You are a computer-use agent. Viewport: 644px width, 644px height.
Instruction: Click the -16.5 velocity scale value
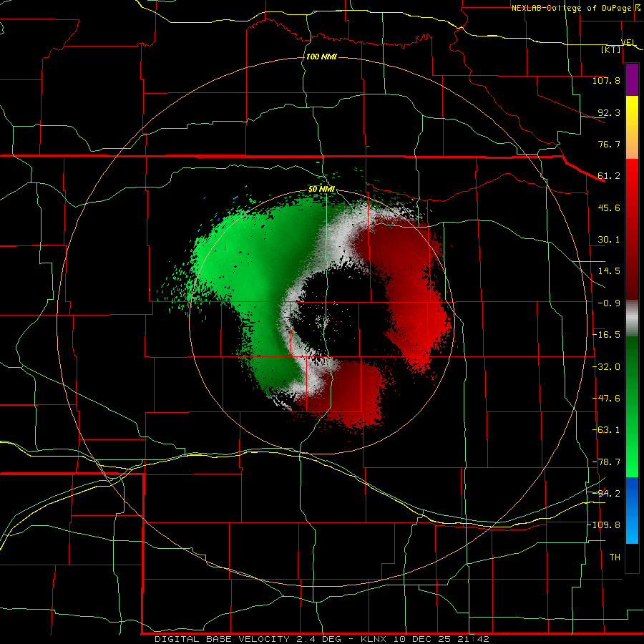(x=606, y=335)
